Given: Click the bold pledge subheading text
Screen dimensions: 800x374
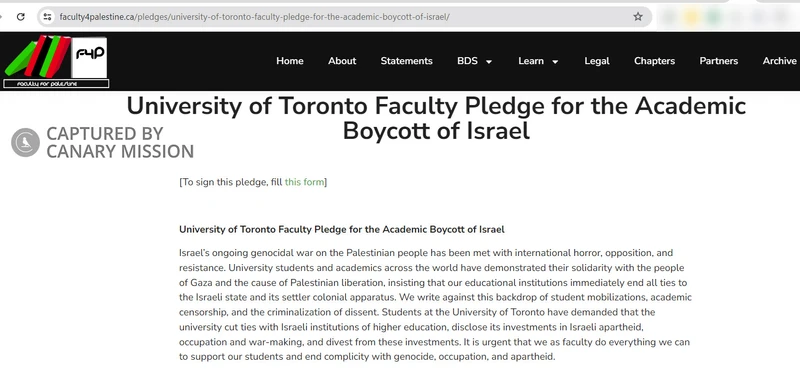Looking at the screenshot, I should tap(342, 230).
